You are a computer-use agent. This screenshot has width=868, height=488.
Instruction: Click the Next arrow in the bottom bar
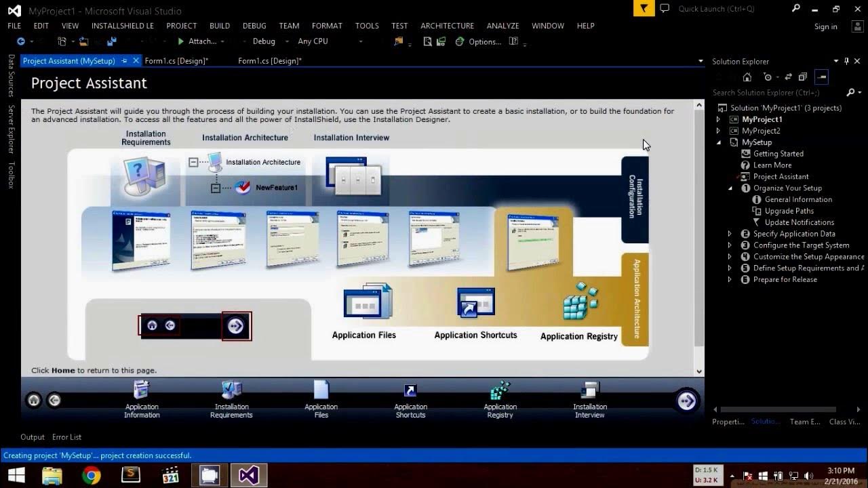click(686, 401)
